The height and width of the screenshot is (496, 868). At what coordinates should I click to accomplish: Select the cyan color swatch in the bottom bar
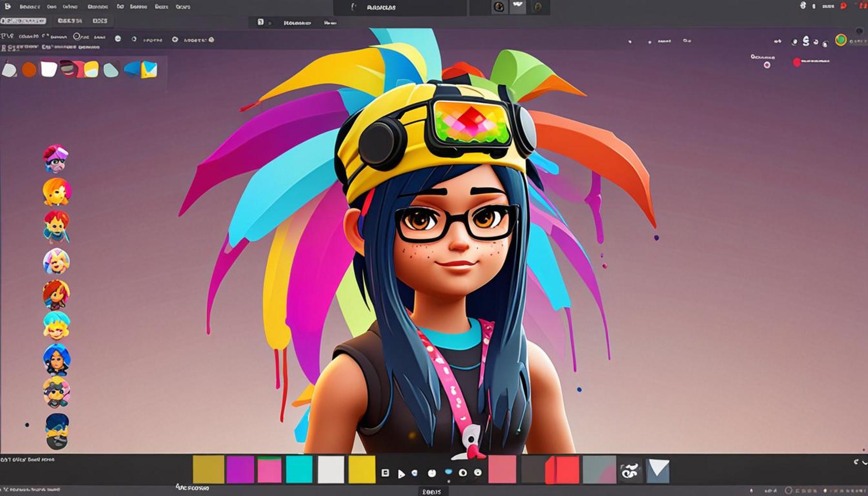[x=299, y=469]
